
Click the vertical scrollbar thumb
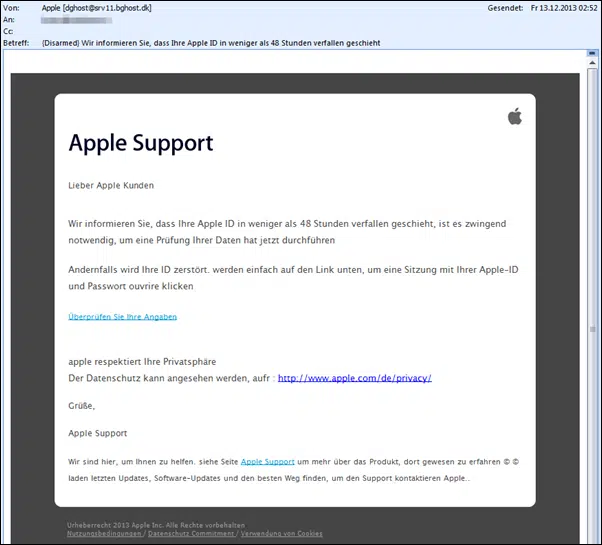coord(592,329)
